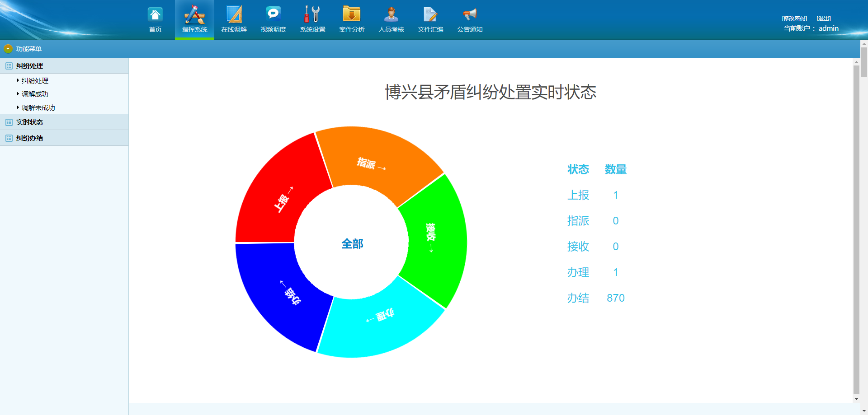The width and height of the screenshot is (868, 415).
Task: Select 调解未成功 in the sidebar tree
Action: pos(38,108)
